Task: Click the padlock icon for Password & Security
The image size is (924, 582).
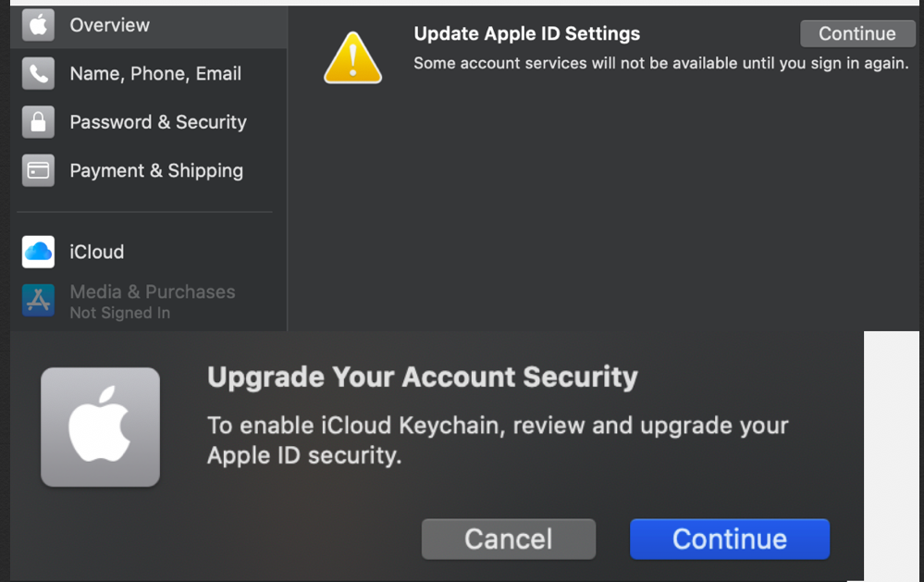Action: pyautogui.click(x=38, y=122)
